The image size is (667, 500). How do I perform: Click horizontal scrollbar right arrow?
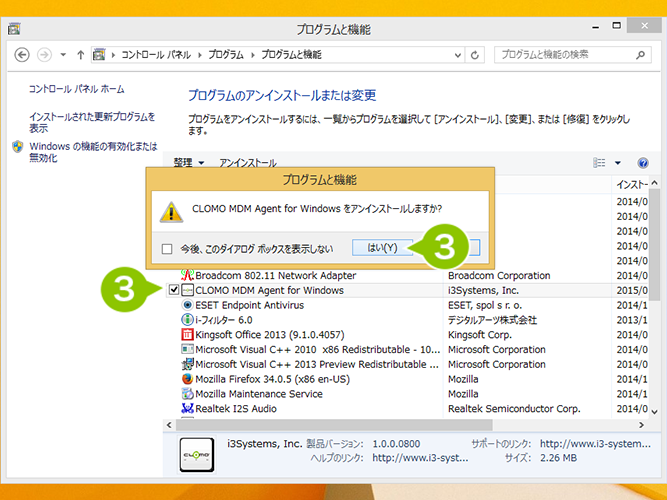click(641, 425)
